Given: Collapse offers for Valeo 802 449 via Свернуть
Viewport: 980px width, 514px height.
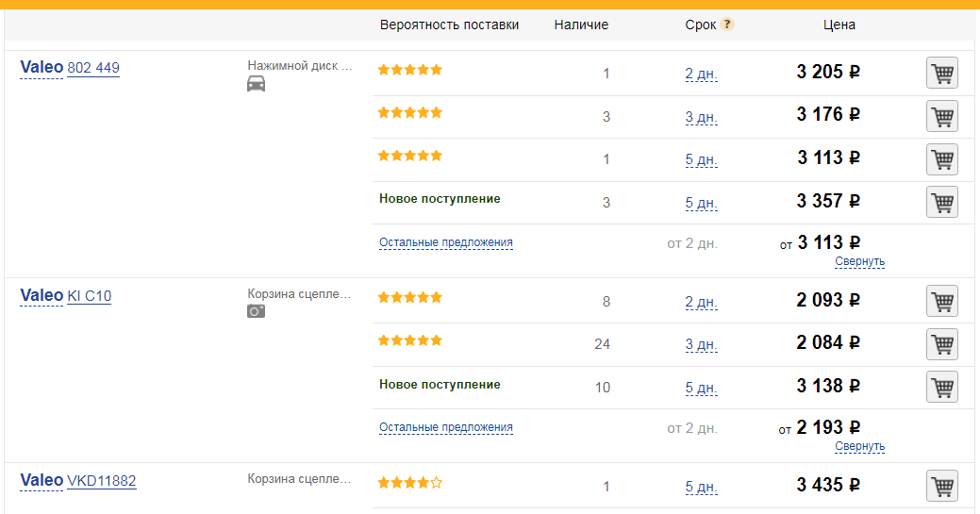Looking at the screenshot, I should [859, 261].
